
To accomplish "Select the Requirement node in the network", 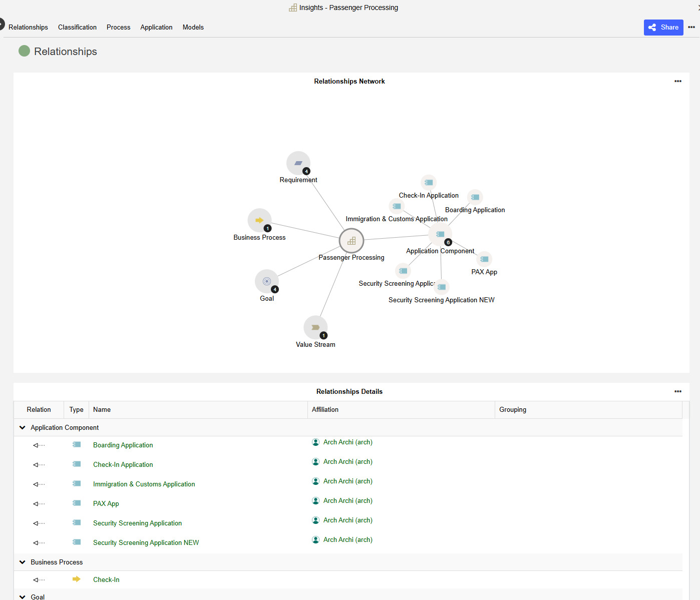I will 298,163.
